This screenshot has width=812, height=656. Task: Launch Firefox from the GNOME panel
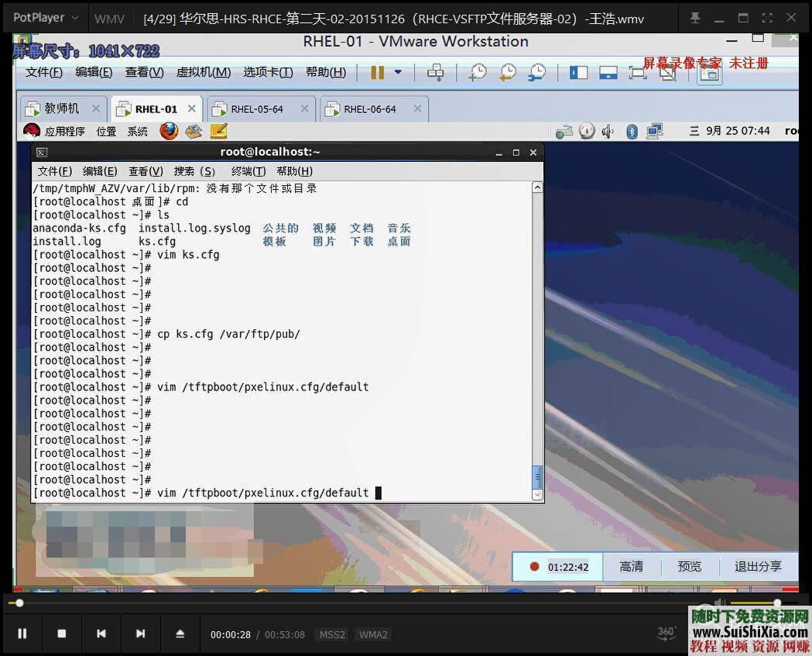coord(169,131)
